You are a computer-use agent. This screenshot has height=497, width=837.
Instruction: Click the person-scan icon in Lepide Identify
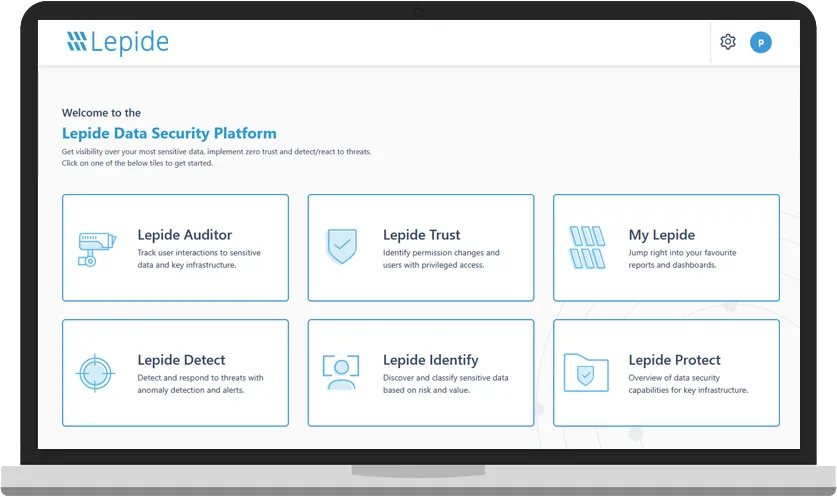point(341,372)
